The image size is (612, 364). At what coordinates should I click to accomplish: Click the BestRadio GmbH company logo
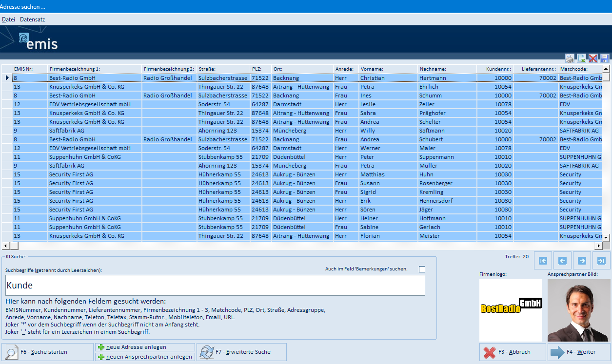tap(511, 310)
